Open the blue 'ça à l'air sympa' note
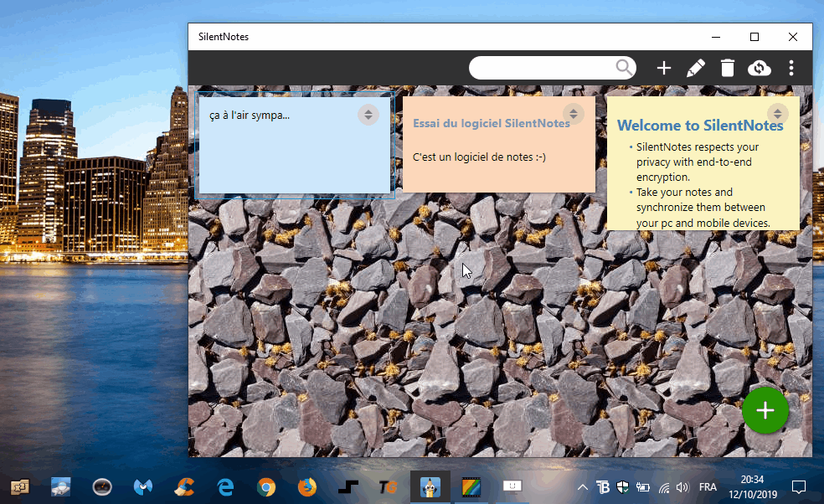824x504 pixels. 295,145
